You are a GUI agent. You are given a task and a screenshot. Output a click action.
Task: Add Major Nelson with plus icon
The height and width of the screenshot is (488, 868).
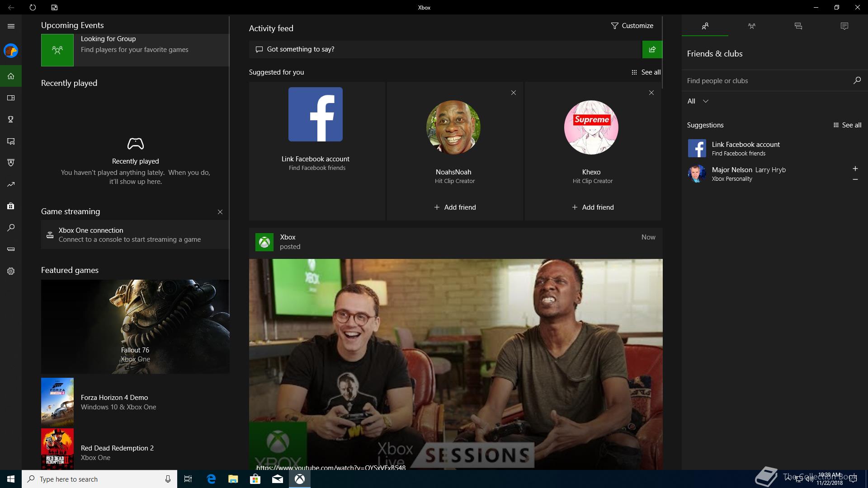(855, 169)
